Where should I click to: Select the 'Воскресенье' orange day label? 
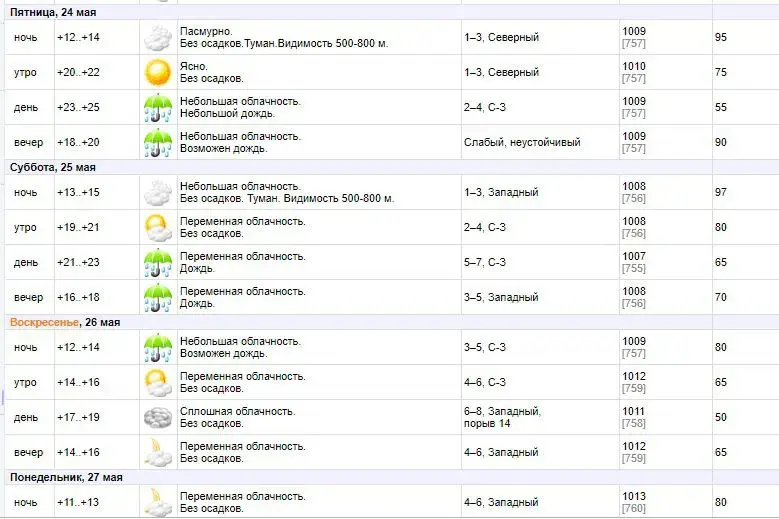point(44,322)
